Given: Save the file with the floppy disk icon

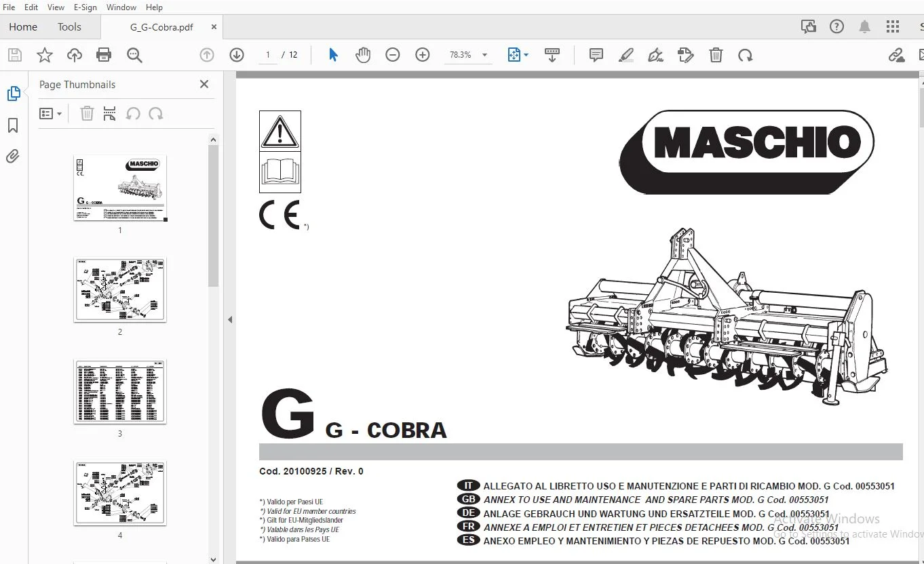Looking at the screenshot, I should click(14, 55).
